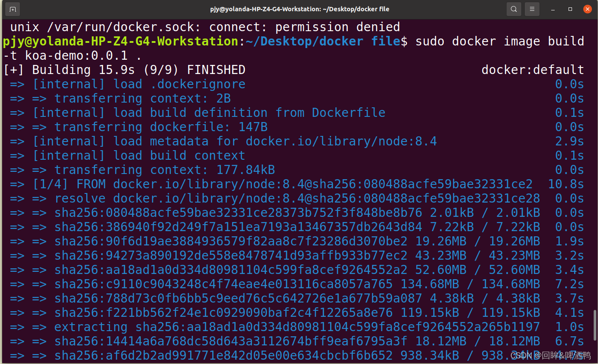This screenshot has width=598, height=364.
Task: Click the docker:default label on the right
Action: [533, 69]
